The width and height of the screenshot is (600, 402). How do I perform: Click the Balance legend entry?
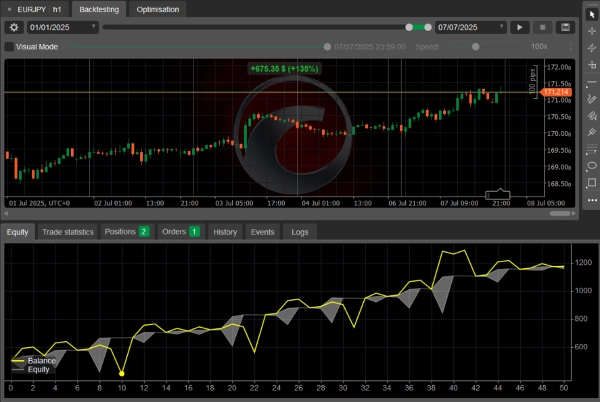tap(34, 361)
